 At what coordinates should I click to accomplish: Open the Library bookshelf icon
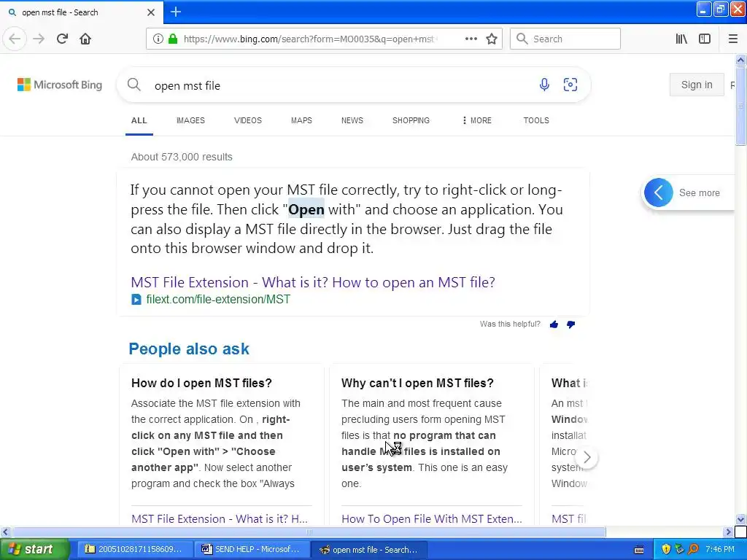[x=681, y=39]
